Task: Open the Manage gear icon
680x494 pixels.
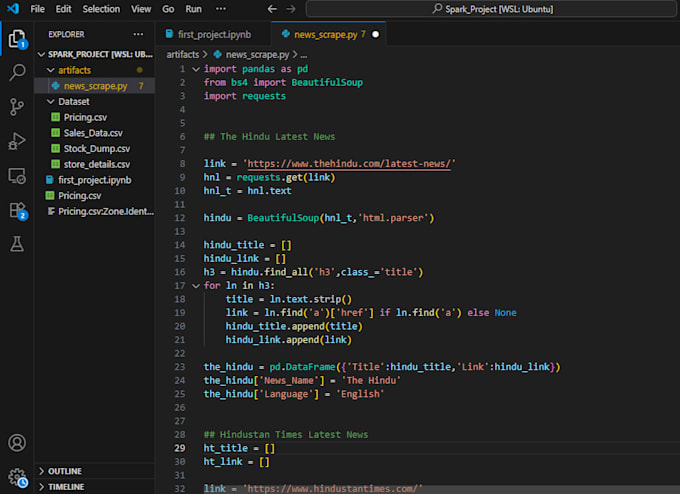Action: (17, 476)
